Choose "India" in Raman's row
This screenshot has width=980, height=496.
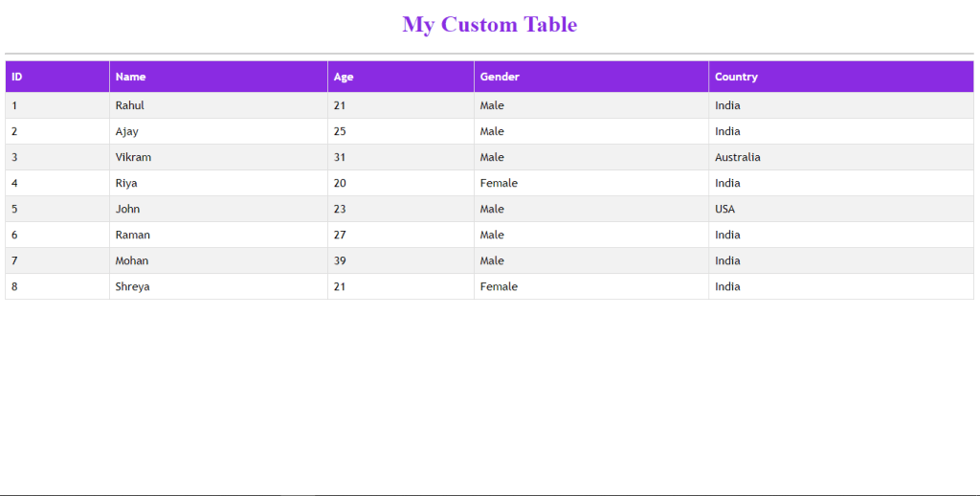(x=841, y=235)
